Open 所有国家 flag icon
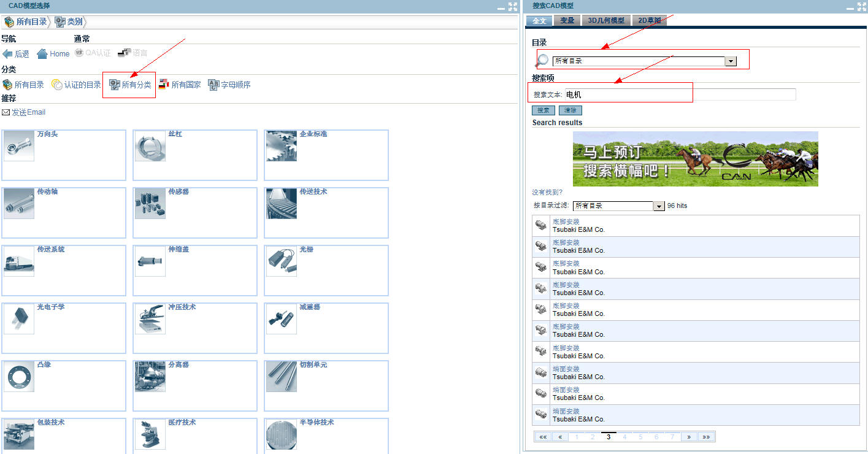868x454 pixels. coord(164,85)
